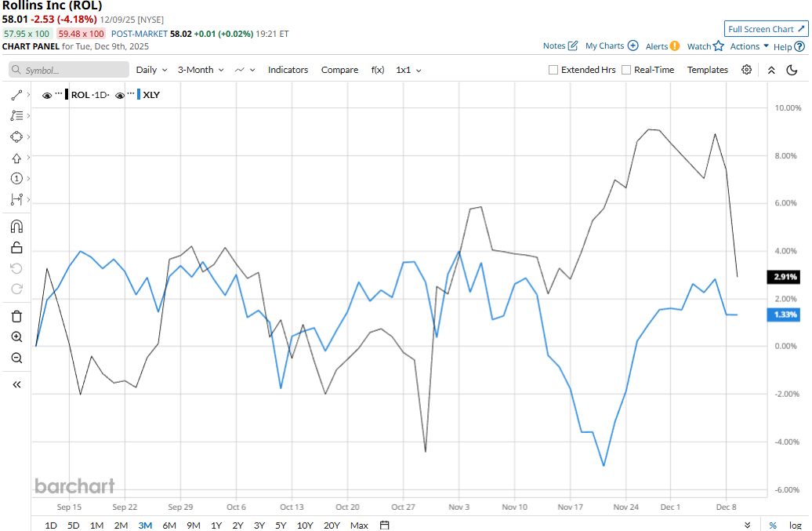Viewport: 812px width, 531px height.
Task: Select the 20Y time range
Action: click(x=332, y=526)
